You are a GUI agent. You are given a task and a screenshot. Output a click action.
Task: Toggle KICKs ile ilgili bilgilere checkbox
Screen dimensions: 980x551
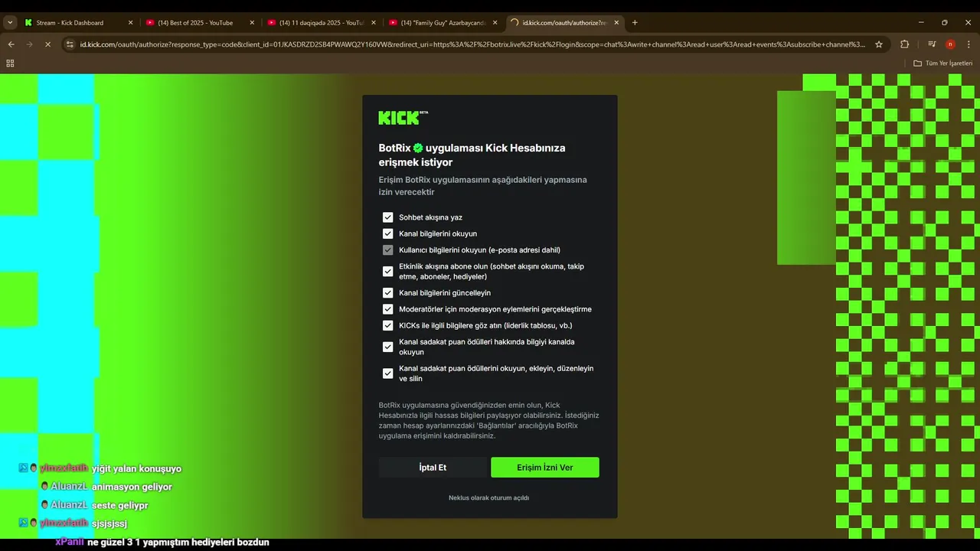[x=387, y=325]
